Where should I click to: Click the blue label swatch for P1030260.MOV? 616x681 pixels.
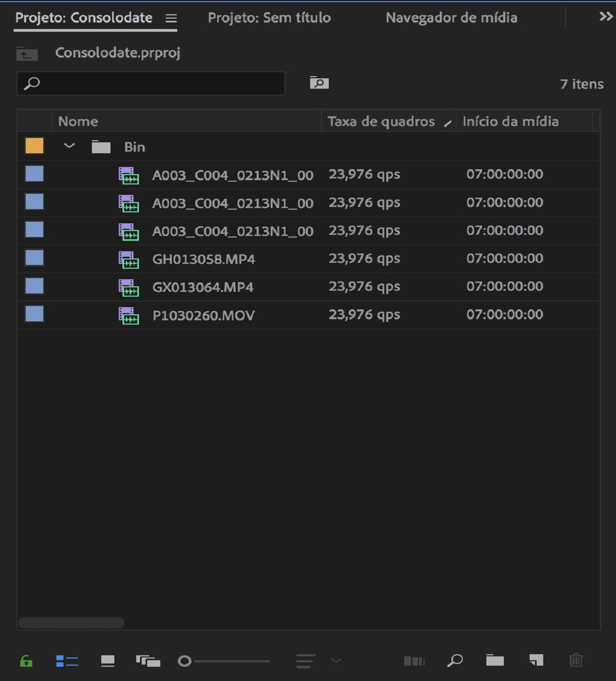[34, 314]
